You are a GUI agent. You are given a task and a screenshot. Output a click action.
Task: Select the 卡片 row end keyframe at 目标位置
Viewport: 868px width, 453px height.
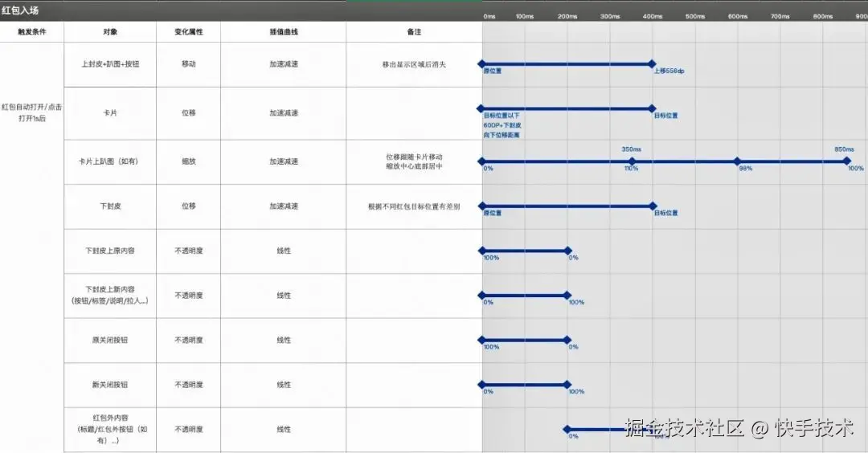click(652, 109)
